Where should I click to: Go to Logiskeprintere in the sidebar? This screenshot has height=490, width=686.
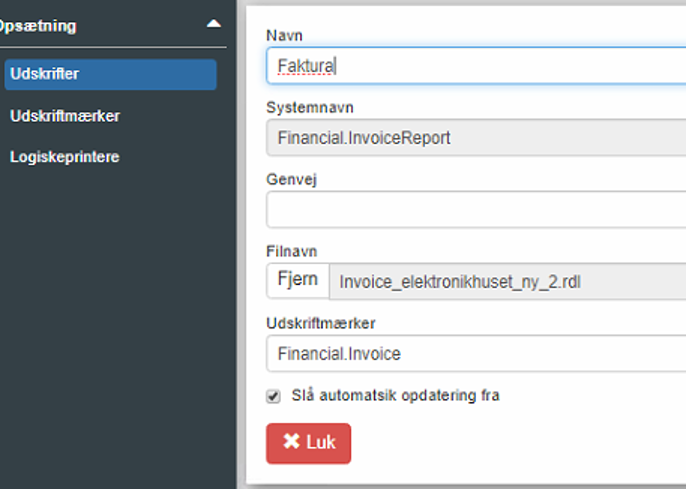click(65, 157)
